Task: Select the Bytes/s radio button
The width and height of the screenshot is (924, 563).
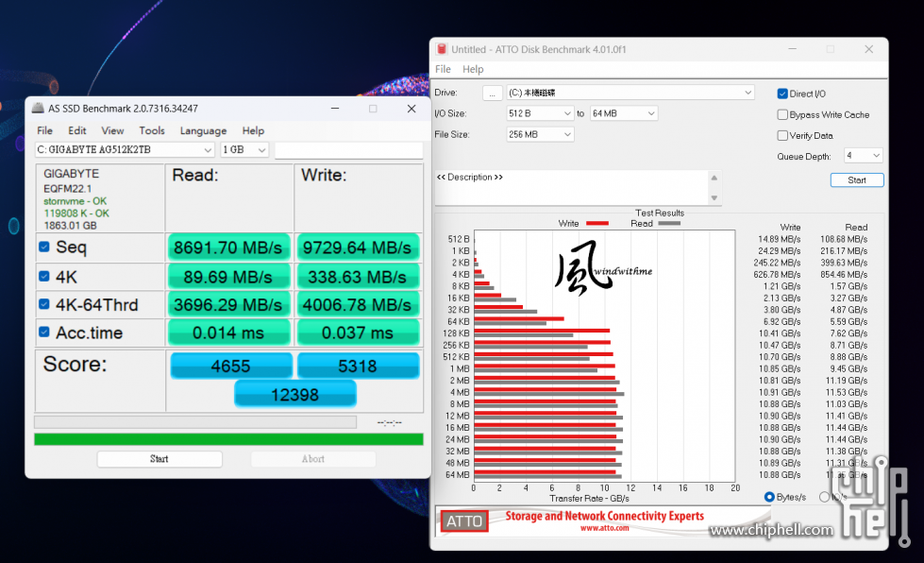Action: 769,497
